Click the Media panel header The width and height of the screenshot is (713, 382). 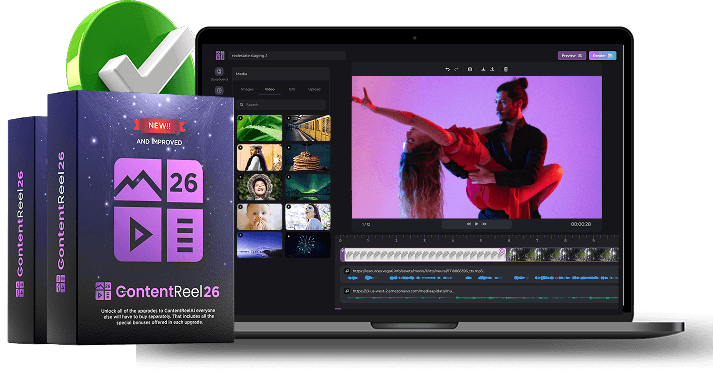coord(281,73)
